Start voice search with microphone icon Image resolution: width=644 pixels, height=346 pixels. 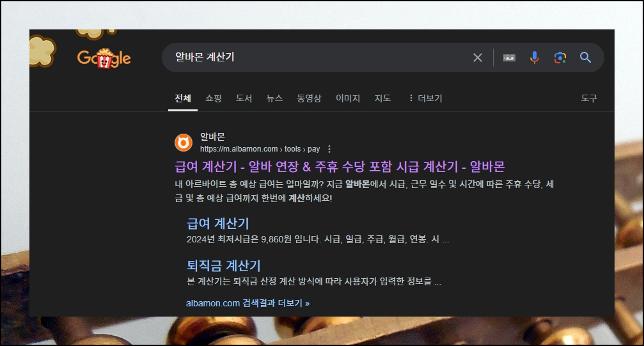(535, 58)
